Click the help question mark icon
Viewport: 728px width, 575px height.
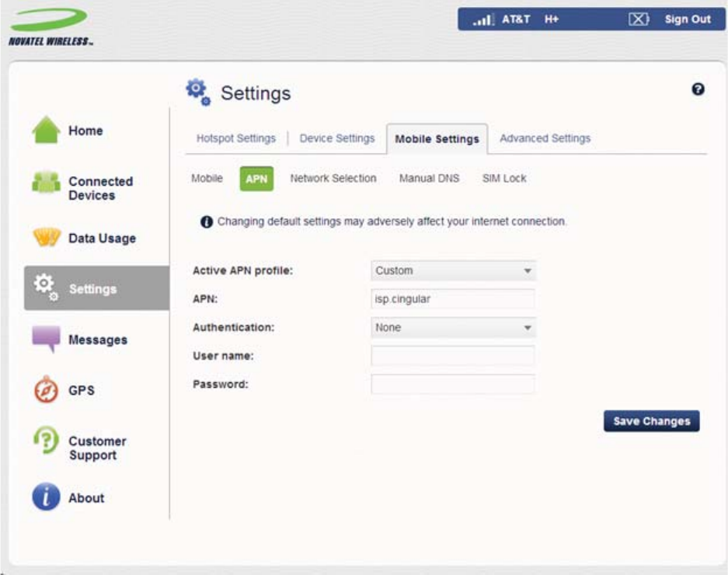(x=698, y=89)
